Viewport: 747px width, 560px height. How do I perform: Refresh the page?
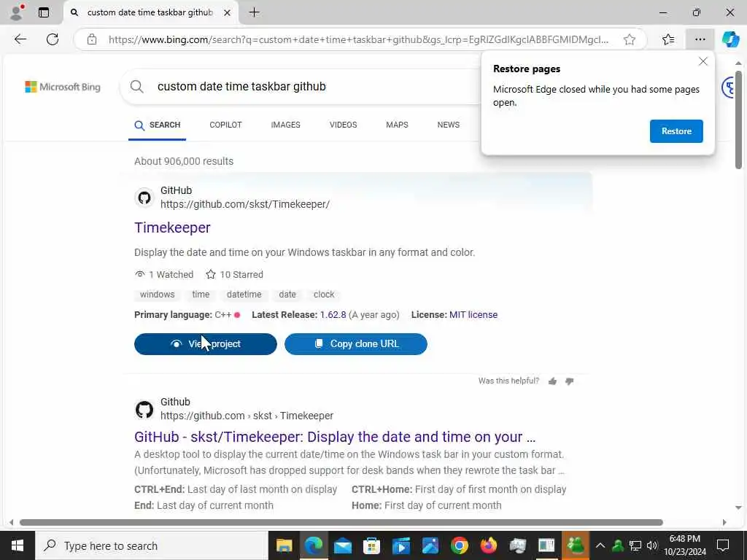click(53, 39)
